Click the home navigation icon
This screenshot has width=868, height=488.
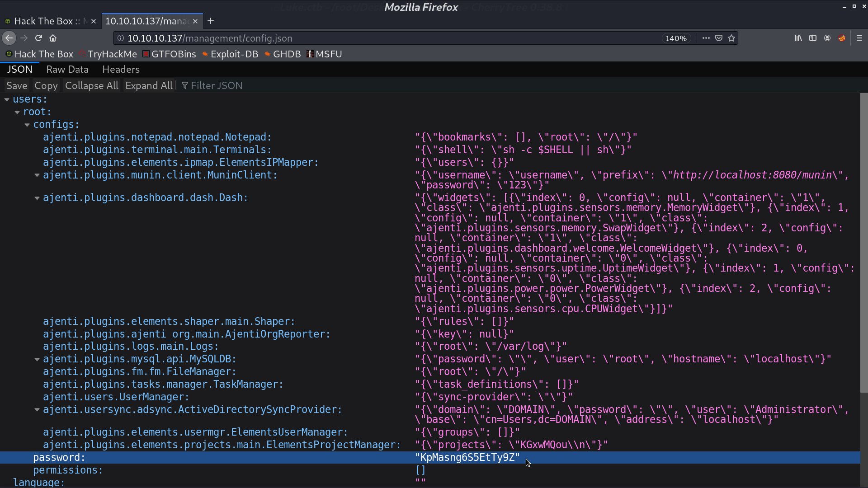click(x=53, y=38)
